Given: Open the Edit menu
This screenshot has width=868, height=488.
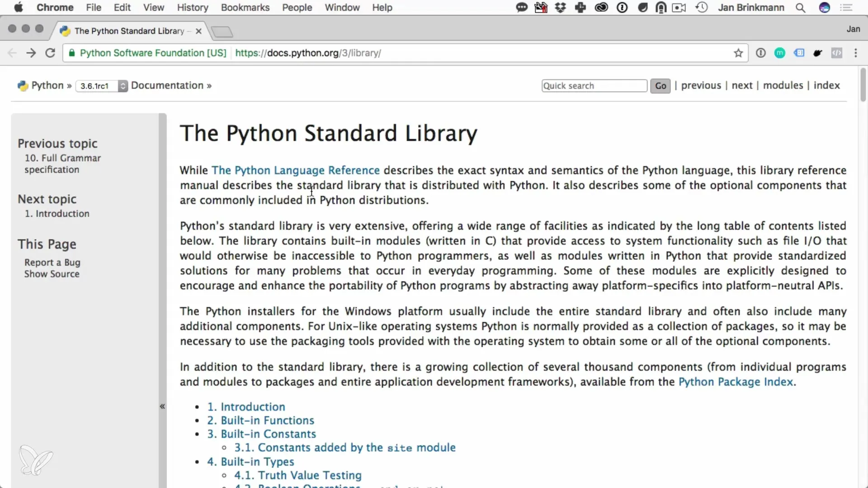Looking at the screenshot, I should click(x=122, y=8).
